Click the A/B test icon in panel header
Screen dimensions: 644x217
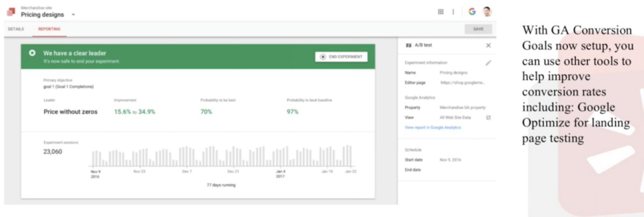pyautogui.click(x=408, y=46)
